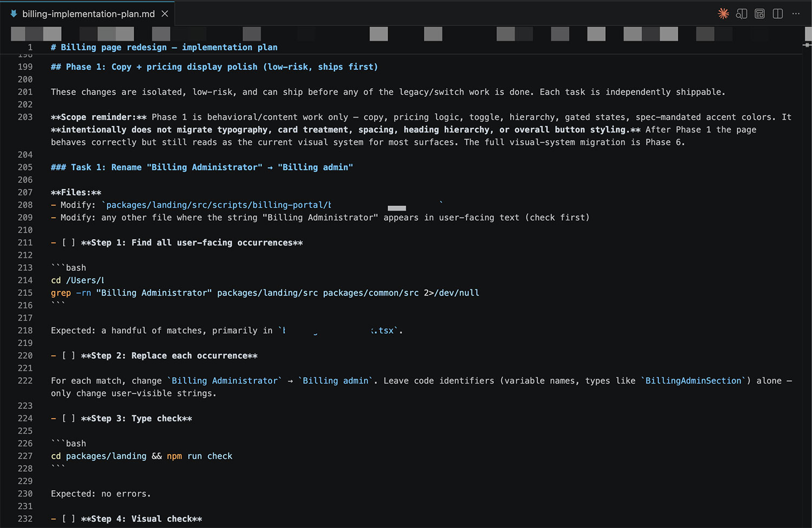Click the line 'Modify: any other file where the string'
812x528 pixels.
pyautogui.click(x=320, y=217)
